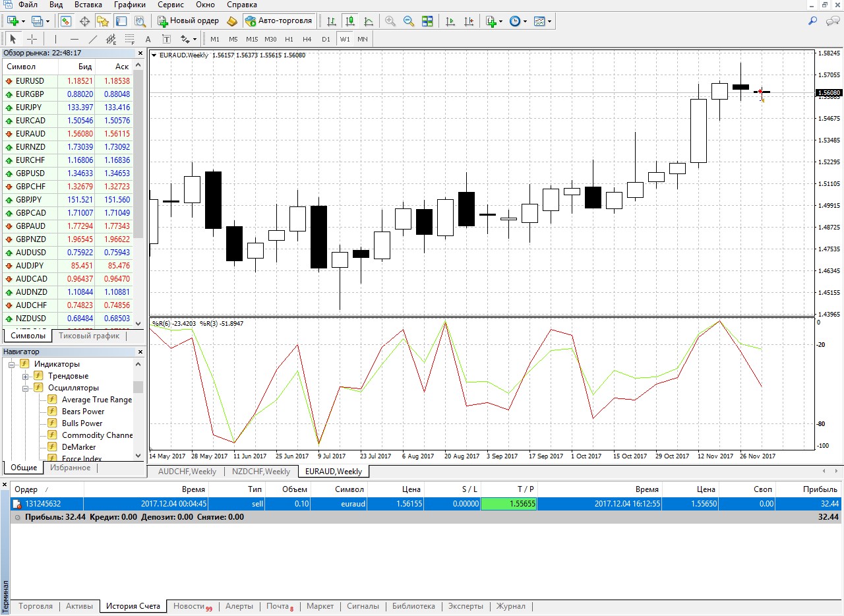844x616 pixels.
Task: Toggle chart shift icon
Action: point(469,21)
